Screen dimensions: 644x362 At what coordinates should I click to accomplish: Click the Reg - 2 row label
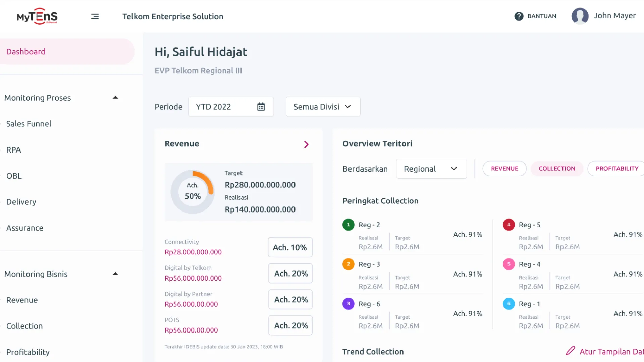369,225
